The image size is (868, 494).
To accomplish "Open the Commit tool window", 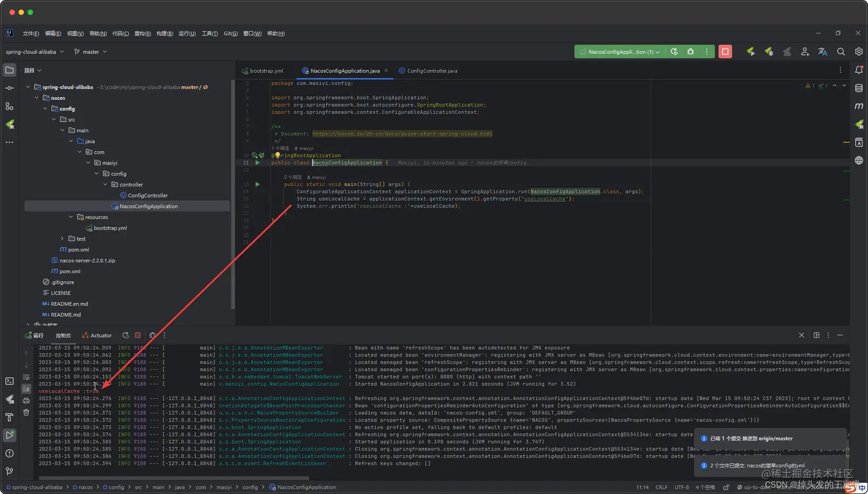I will tap(9, 88).
